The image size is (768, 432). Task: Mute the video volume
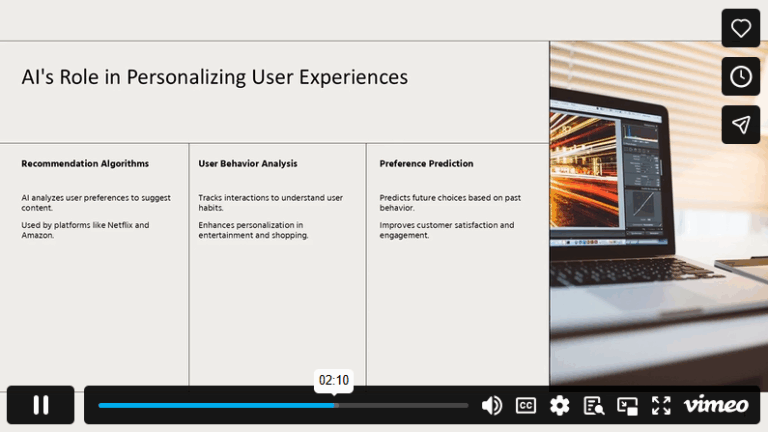(492, 405)
